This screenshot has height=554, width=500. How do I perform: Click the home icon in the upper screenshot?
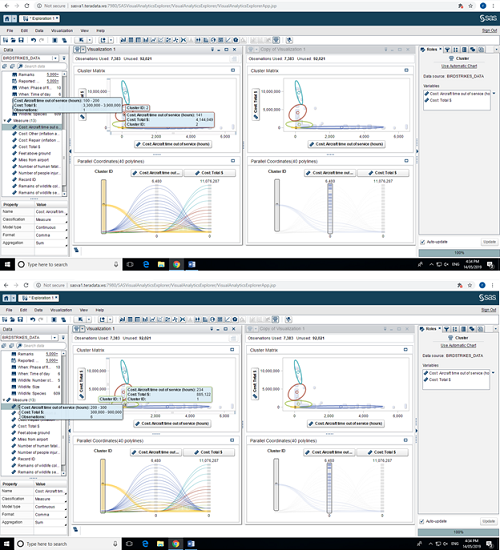point(7,19)
